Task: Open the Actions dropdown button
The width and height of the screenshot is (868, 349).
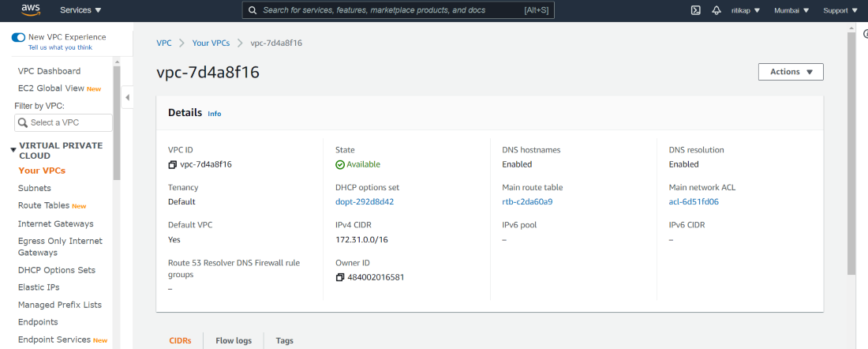Action: coord(791,72)
